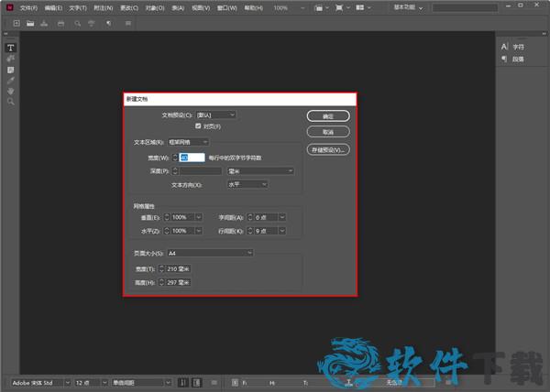Click the 确定 (OK) button
The width and height of the screenshot is (550, 392).
[329, 116]
